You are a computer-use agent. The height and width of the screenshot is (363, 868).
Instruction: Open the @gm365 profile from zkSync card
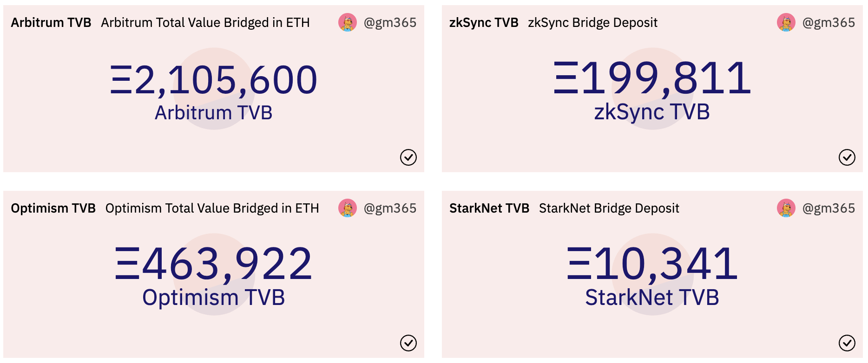(x=829, y=23)
